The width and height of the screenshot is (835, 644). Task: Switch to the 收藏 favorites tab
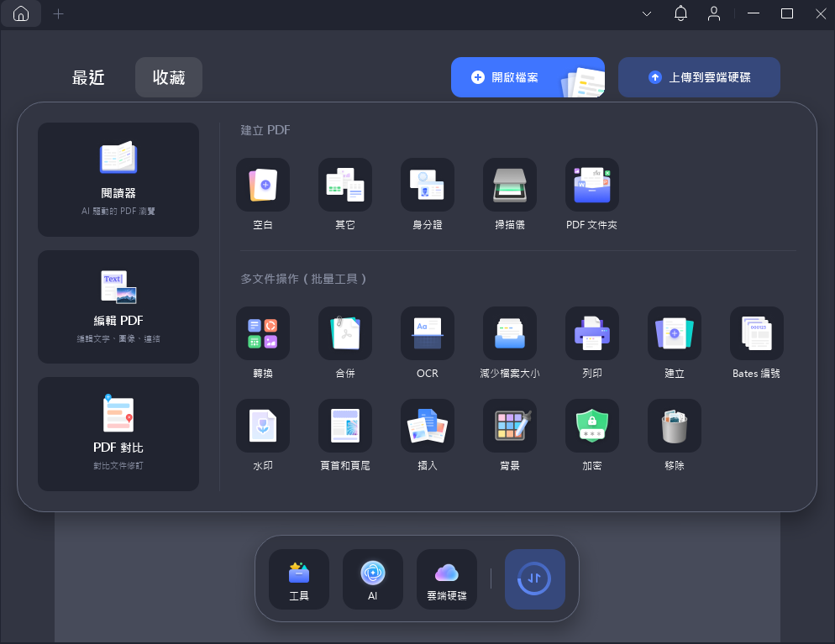click(169, 77)
